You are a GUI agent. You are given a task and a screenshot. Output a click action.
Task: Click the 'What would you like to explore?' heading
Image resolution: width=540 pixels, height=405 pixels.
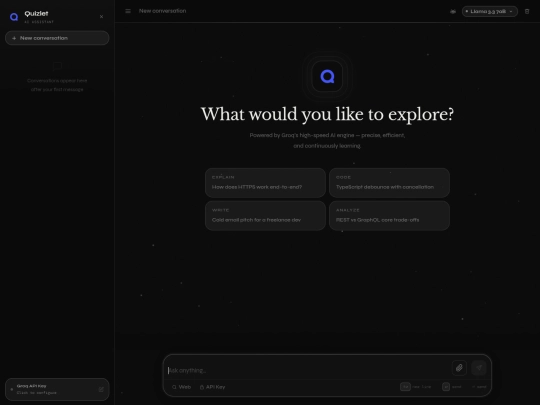click(327, 114)
